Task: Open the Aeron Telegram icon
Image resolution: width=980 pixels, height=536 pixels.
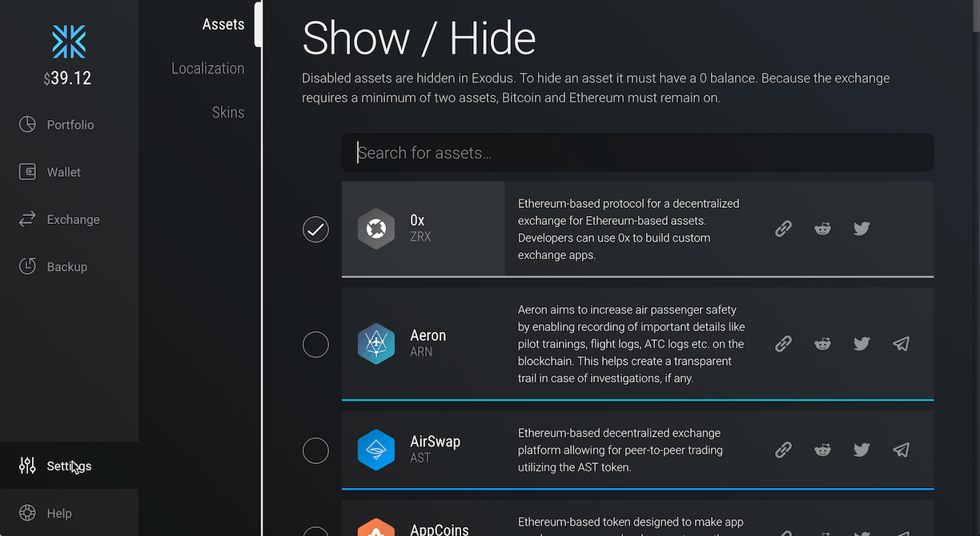Action: pos(901,344)
